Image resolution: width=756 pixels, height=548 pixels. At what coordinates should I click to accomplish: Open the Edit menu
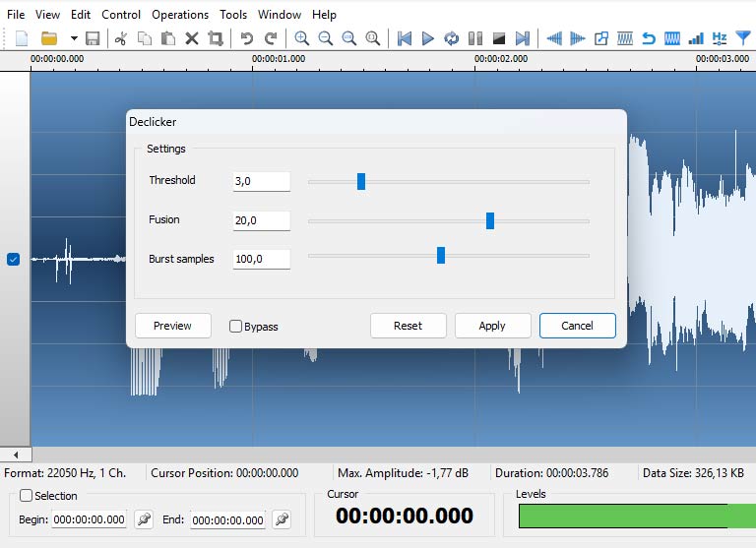pyautogui.click(x=81, y=15)
